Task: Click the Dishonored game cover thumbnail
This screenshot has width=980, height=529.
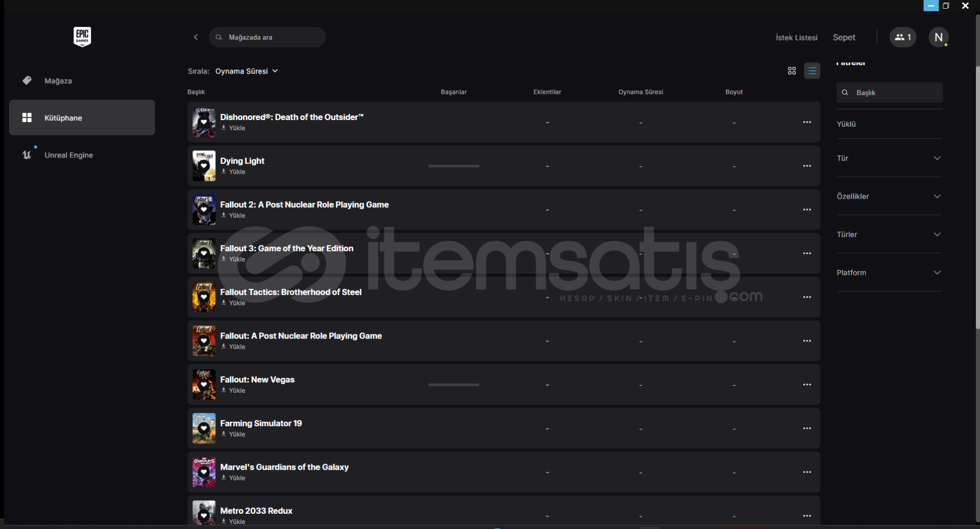Action: point(204,122)
